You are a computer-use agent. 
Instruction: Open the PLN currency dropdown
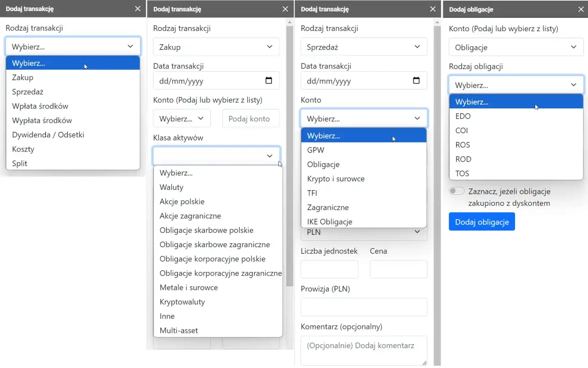(x=363, y=232)
